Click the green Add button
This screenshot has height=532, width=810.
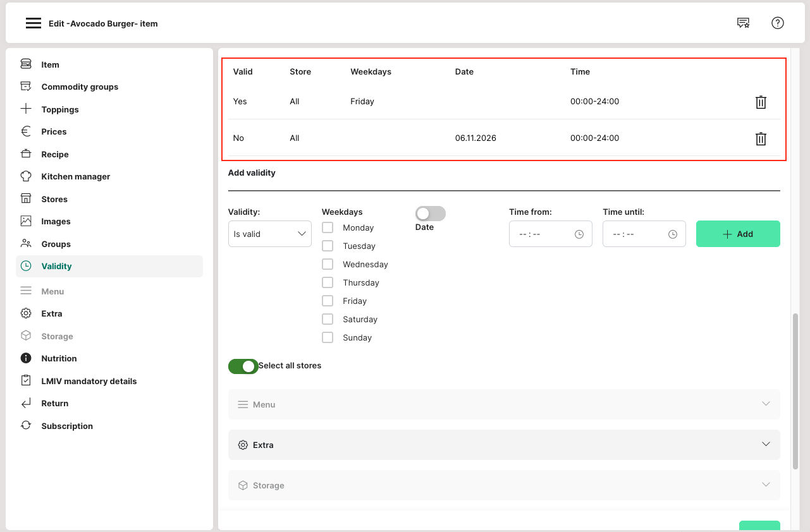coord(737,234)
